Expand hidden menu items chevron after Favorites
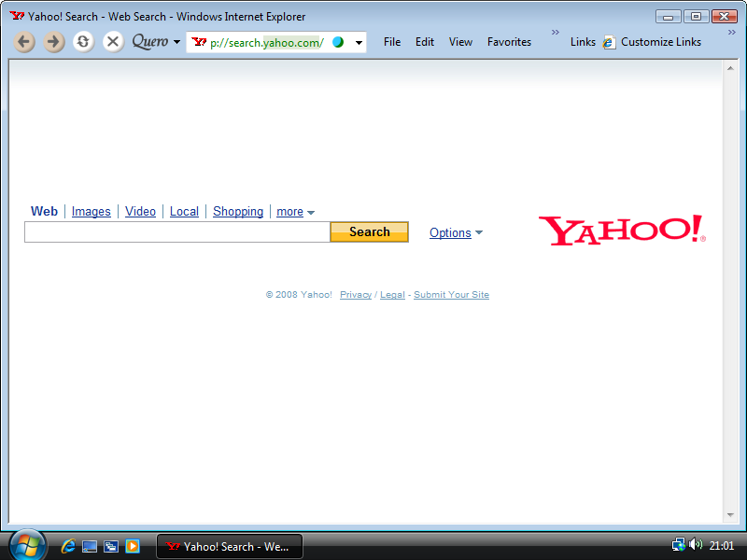Image resolution: width=747 pixels, height=560 pixels. (556, 33)
